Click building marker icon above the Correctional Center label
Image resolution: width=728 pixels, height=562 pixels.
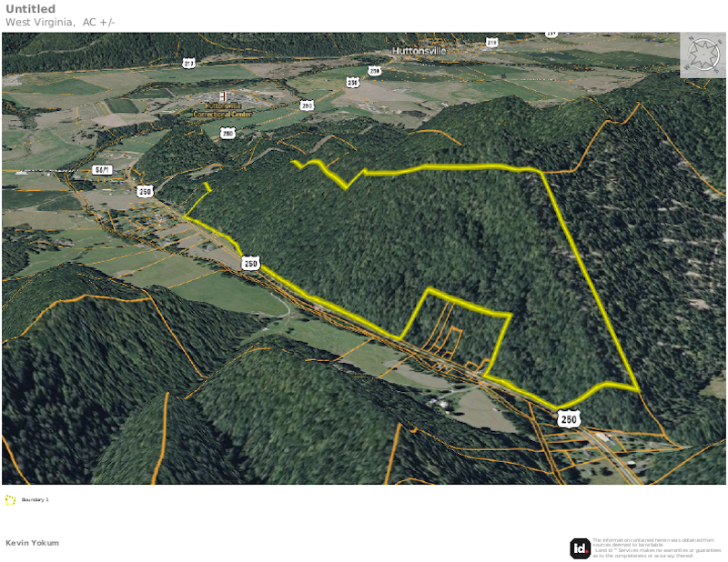223,97
